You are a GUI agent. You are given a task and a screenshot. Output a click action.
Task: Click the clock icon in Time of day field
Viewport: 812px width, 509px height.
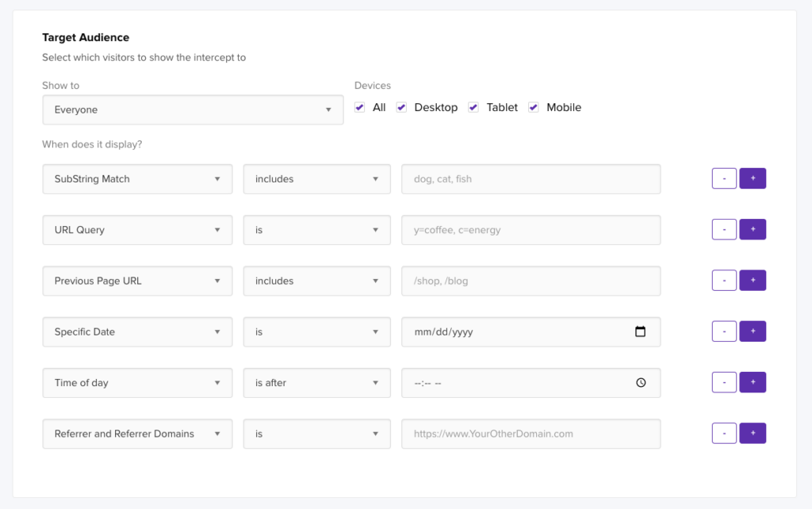pyautogui.click(x=641, y=383)
